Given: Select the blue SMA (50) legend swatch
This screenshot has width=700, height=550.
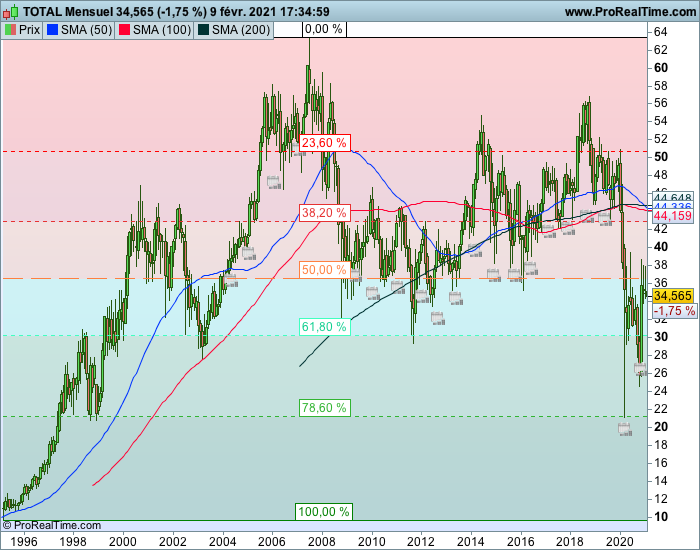Looking at the screenshot, I should click(52, 30).
